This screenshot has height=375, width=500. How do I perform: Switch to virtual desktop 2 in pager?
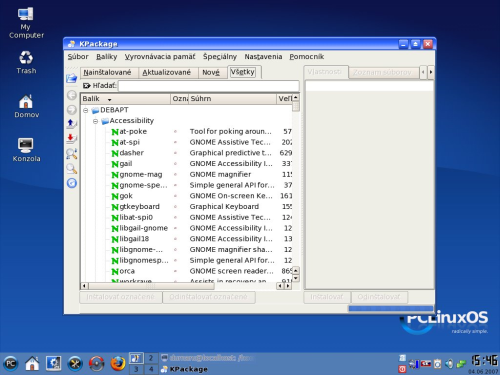tap(151, 358)
